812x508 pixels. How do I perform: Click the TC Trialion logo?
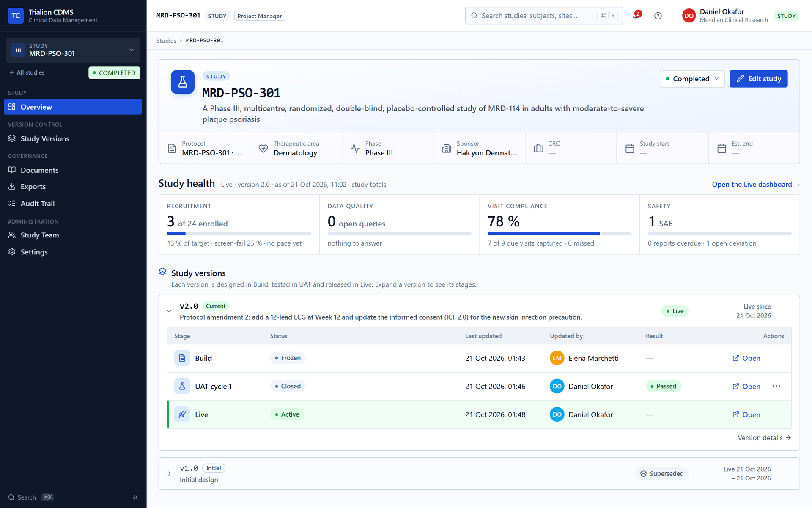click(x=16, y=16)
